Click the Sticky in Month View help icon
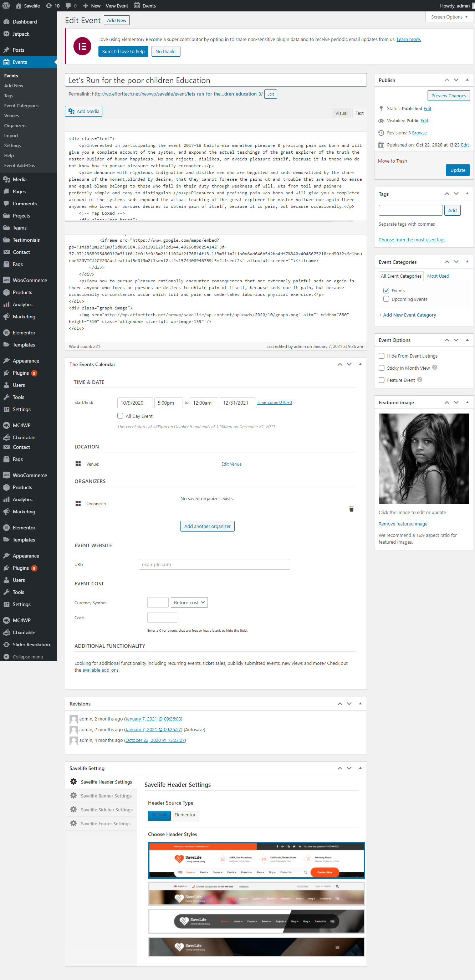Viewport: 475px width, 980px height. click(x=435, y=368)
